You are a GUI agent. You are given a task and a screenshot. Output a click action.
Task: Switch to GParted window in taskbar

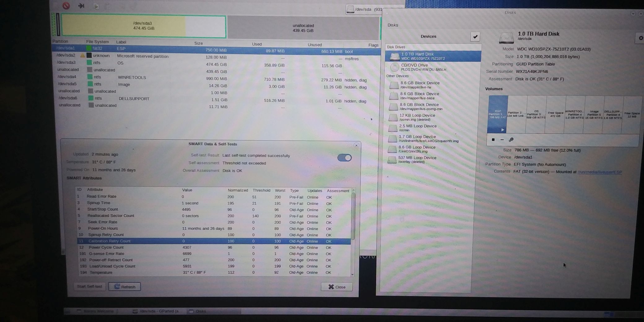point(158,311)
